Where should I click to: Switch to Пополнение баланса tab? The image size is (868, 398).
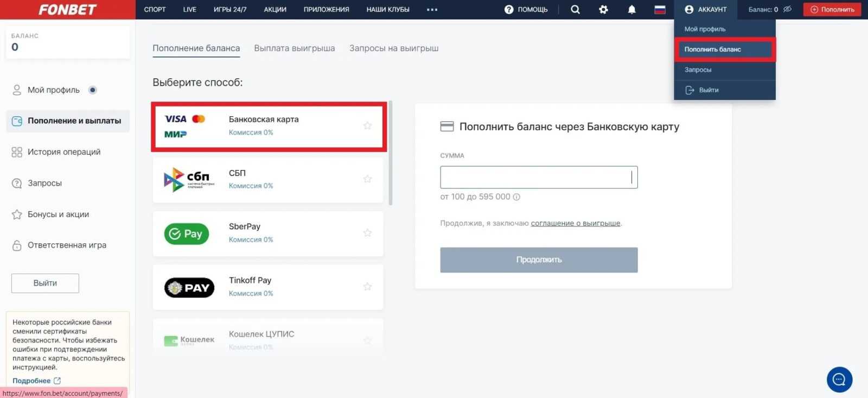pos(196,48)
